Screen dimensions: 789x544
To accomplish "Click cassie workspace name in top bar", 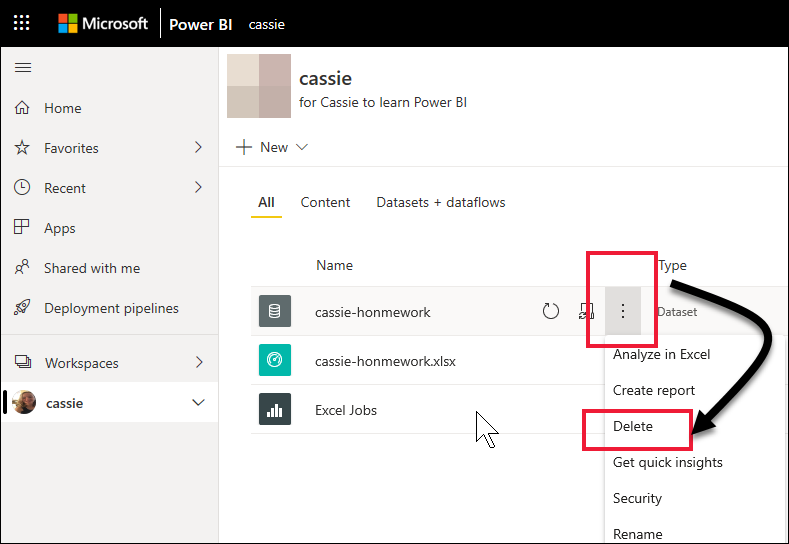I will pos(267,24).
